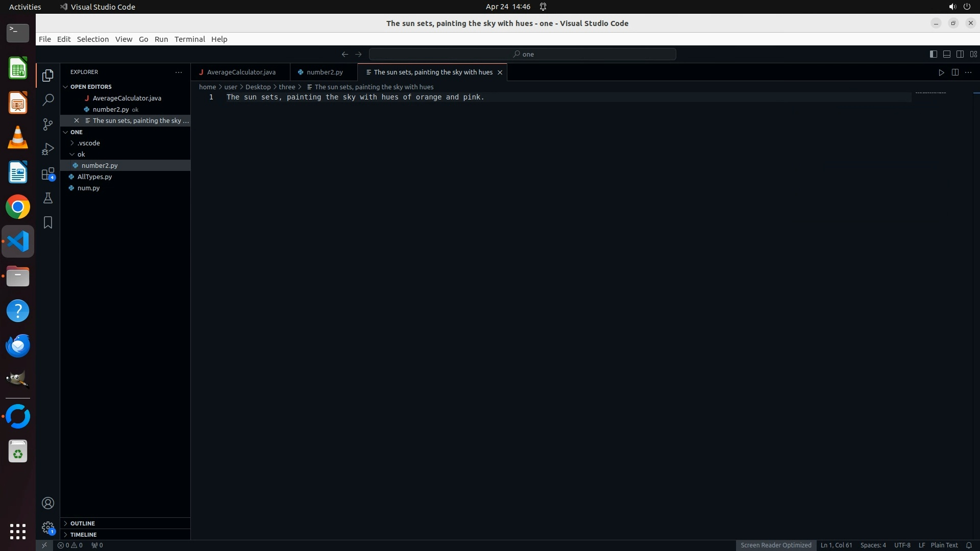Click the Run file play button
Viewport: 980px width, 551px height.
[941, 72]
